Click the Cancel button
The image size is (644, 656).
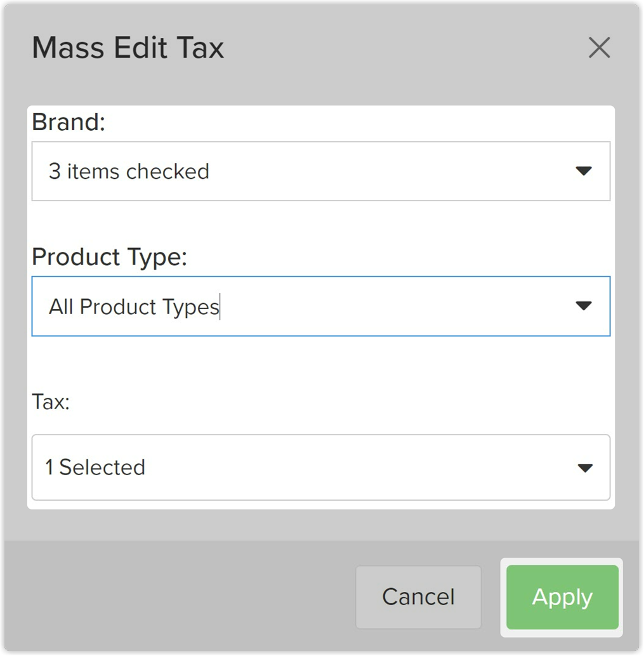point(418,597)
